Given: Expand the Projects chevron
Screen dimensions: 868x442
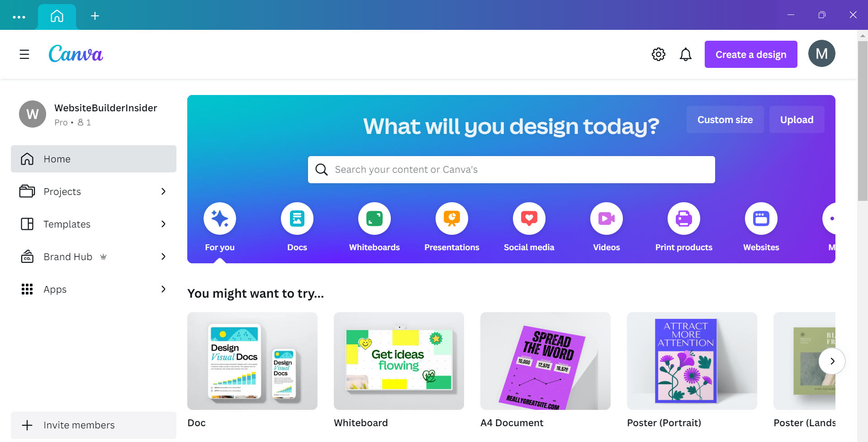Looking at the screenshot, I should (163, 191).
